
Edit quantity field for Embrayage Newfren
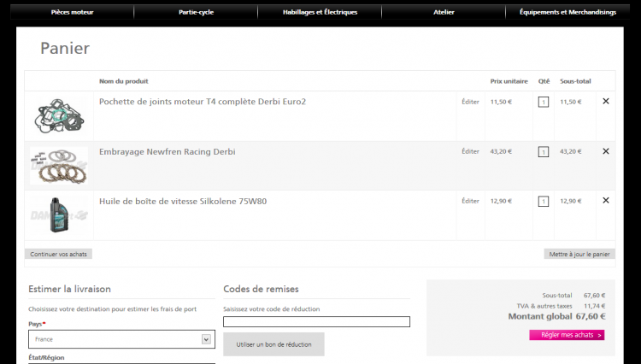pyautogui.click(x=544, y=152)
